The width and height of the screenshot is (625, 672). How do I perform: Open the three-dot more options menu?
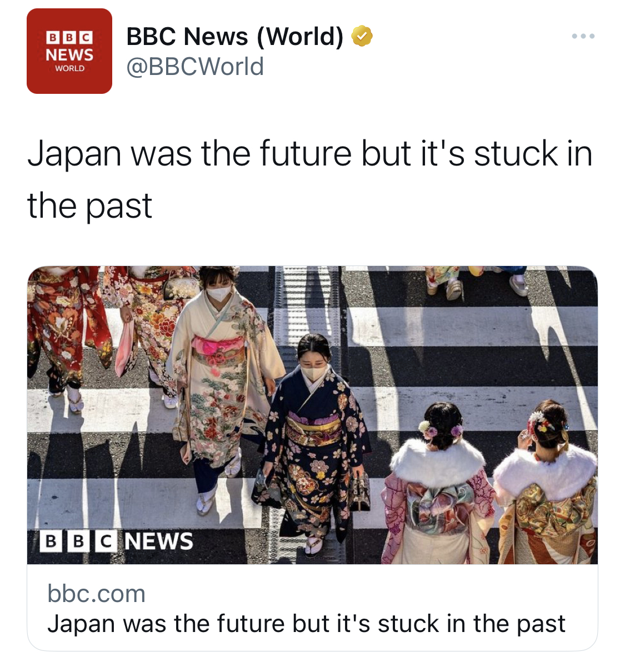583,36
